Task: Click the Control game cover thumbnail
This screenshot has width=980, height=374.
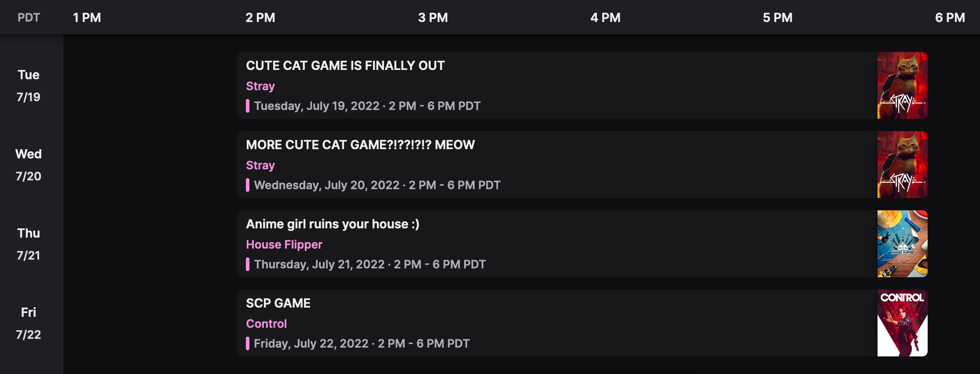Action: pos(902,323)
